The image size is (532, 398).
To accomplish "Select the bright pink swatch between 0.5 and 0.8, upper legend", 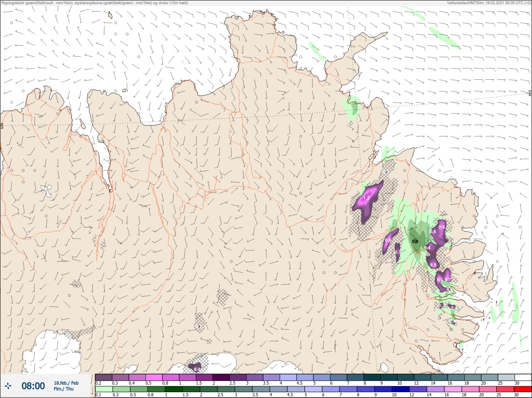I will [x=154, y=377].
